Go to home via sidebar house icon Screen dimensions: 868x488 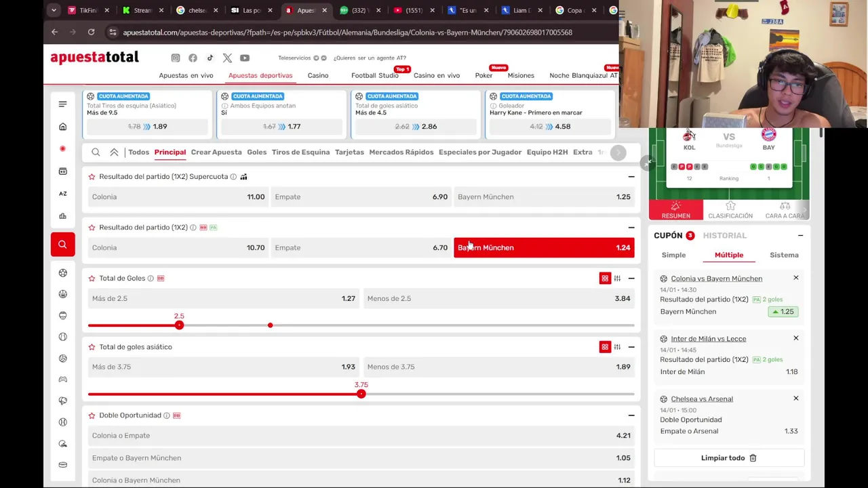coord(62,127)
